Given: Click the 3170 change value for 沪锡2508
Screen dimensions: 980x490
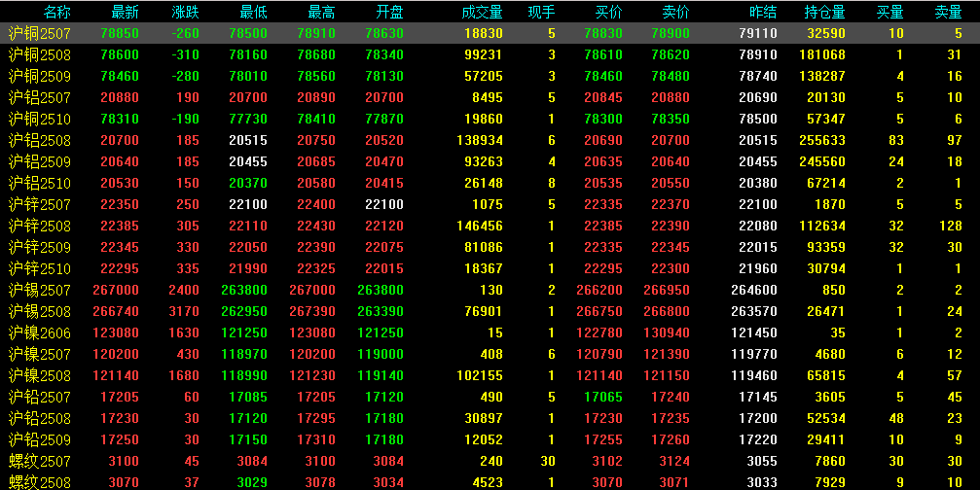Looking at the screenshot, I should [x=184, y=311].
